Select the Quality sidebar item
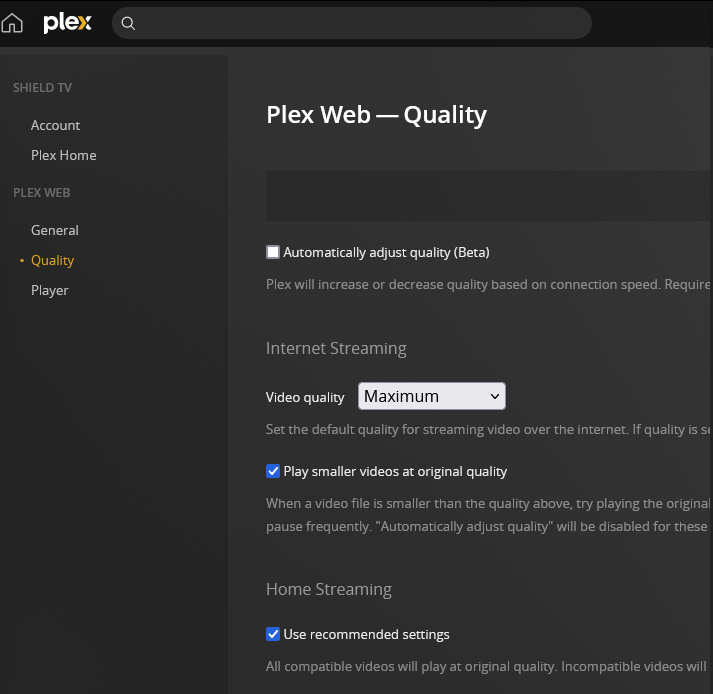This screenshot has height=694, width=713. (x=52, y=260)
